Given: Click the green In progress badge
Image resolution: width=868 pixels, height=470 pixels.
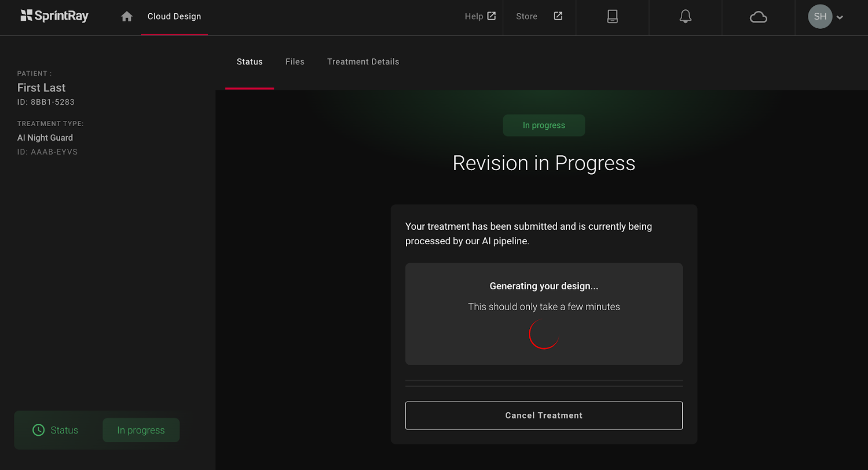Looking at the screenshot, I should pos(544,125).
